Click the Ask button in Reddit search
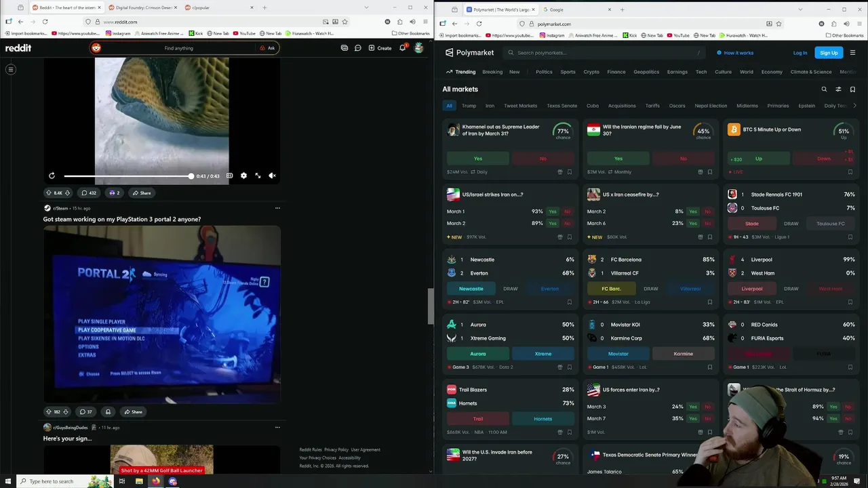 [267, 48]
